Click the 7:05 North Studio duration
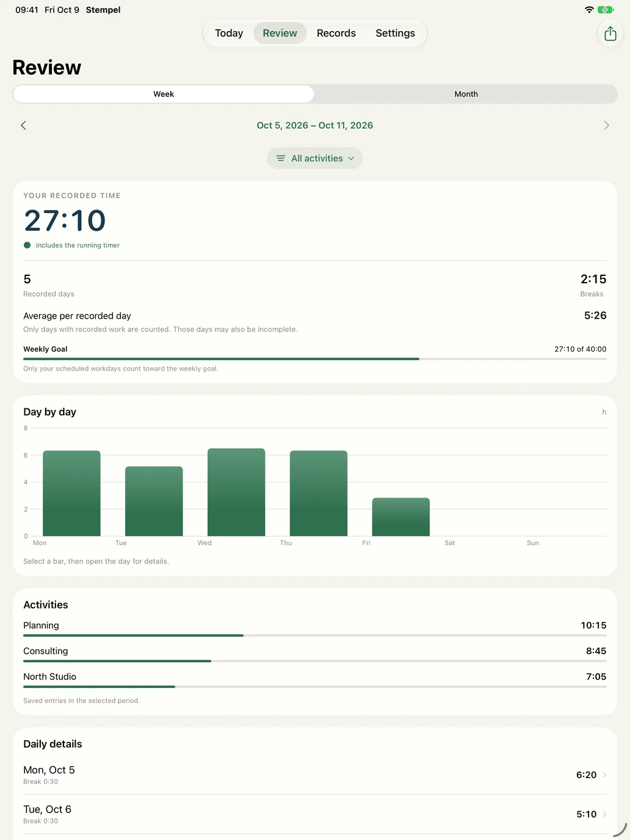630x840 pixels. (x=596, y=676)
